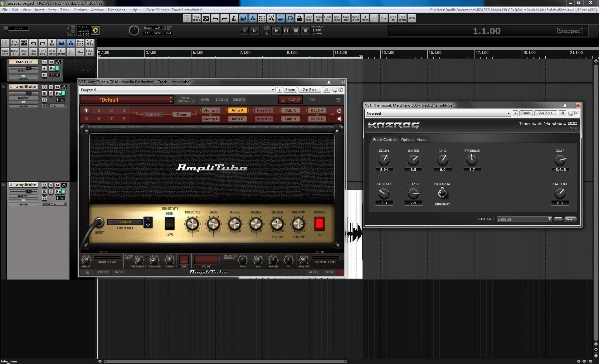Click the undo arrow in top toolbar
Image resolution: width=599 pixels, height=364 pixels.
tap(215, 18)
